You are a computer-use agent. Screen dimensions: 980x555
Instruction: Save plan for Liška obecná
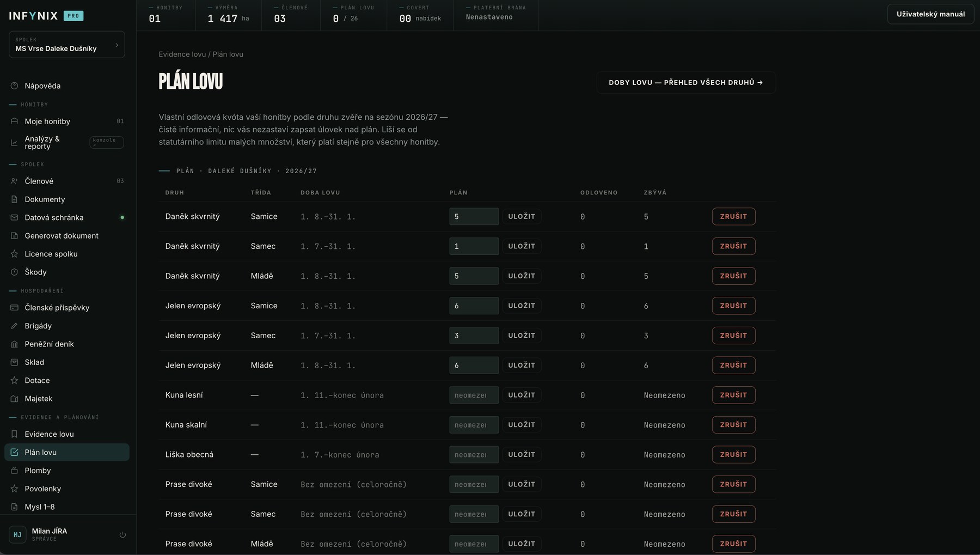tap(522, 455)
